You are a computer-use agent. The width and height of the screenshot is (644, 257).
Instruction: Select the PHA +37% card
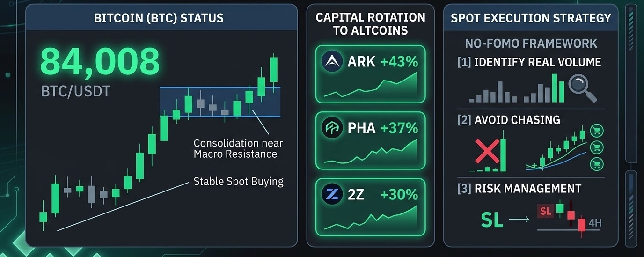click(371, 140)
